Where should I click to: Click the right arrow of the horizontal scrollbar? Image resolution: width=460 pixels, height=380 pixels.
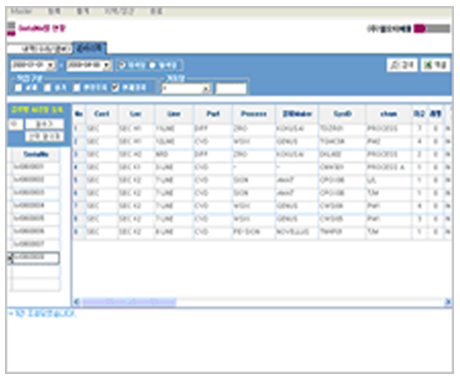[448, 302]
